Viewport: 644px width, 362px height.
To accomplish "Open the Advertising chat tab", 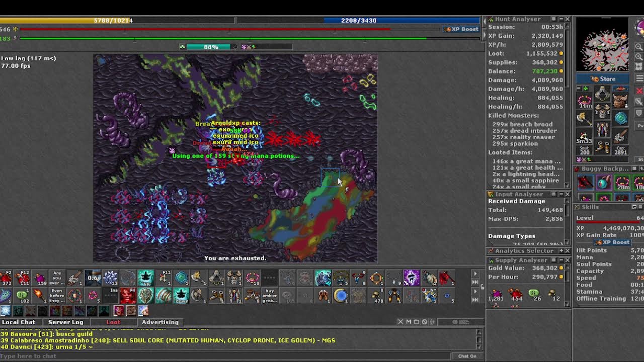I will (160, 322).
